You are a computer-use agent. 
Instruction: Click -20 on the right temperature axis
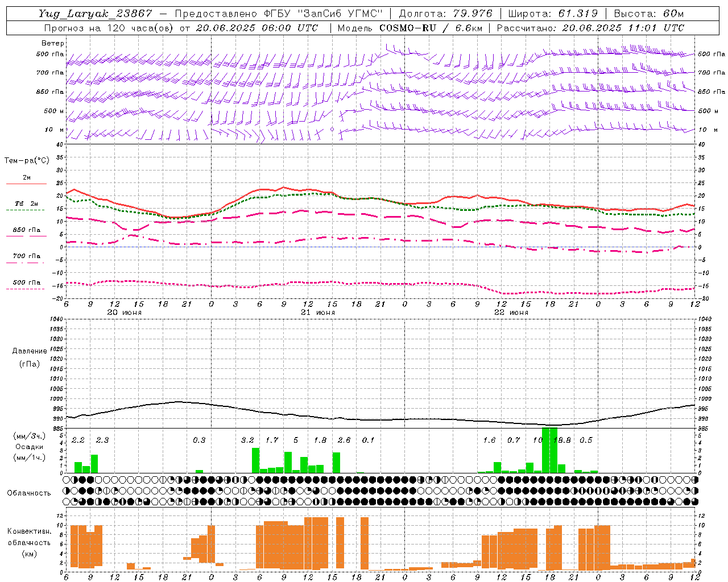tap(702, 298)
